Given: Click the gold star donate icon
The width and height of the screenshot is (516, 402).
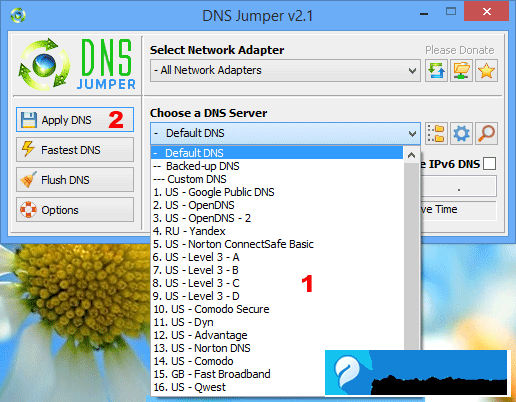Looking at the screenshot, I should 486,71.
